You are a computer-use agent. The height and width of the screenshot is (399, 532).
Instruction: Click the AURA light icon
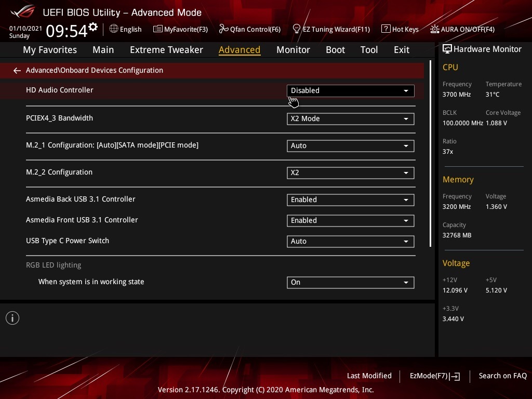[x=435, y=29]
